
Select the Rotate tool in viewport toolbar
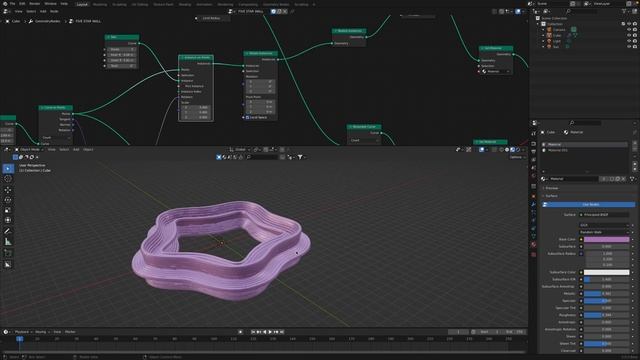point(8,200)
